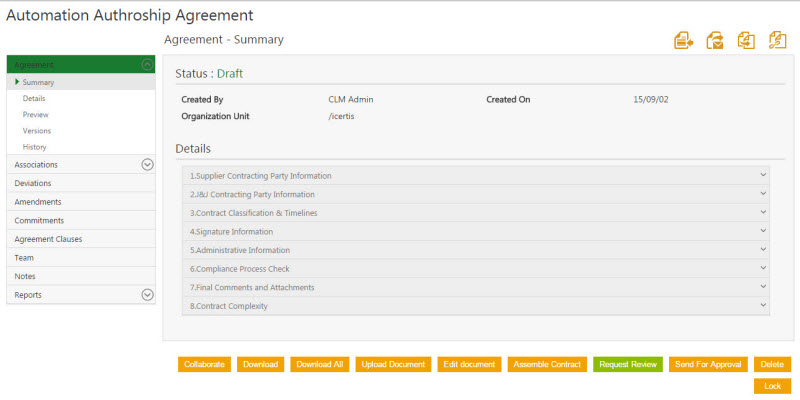Image resolution: width=800 pixels, height=400 pixels.
Task: Click the document link chain icon
Action: pyautogui.click(x=777, y=40)
